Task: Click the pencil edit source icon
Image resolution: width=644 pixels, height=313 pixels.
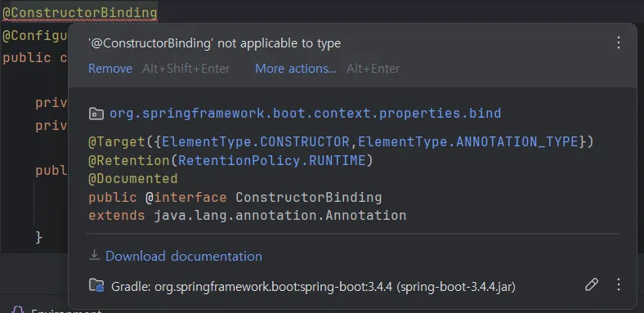Action: point(592,284)
